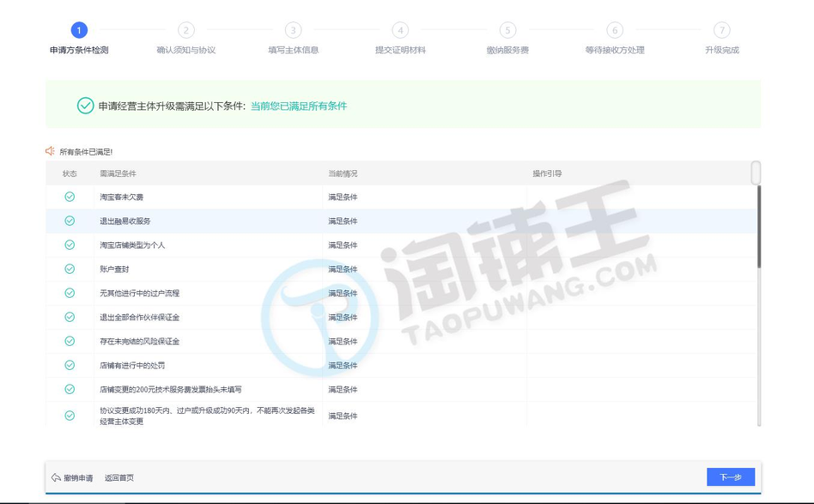Click the check icon for 退出全部合作伙伴保证金
This screenshot has width=814, height=504.
pyautogui.click(x=70, y=317)
